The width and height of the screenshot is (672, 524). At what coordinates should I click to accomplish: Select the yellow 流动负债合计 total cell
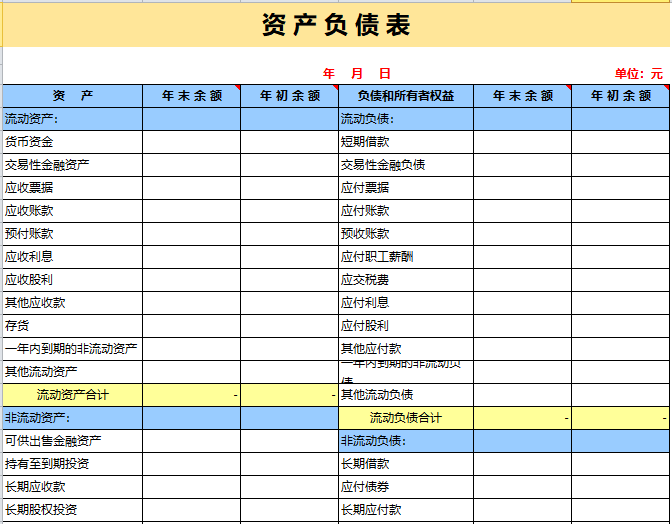pyautogui.click(x=405, y=418)
